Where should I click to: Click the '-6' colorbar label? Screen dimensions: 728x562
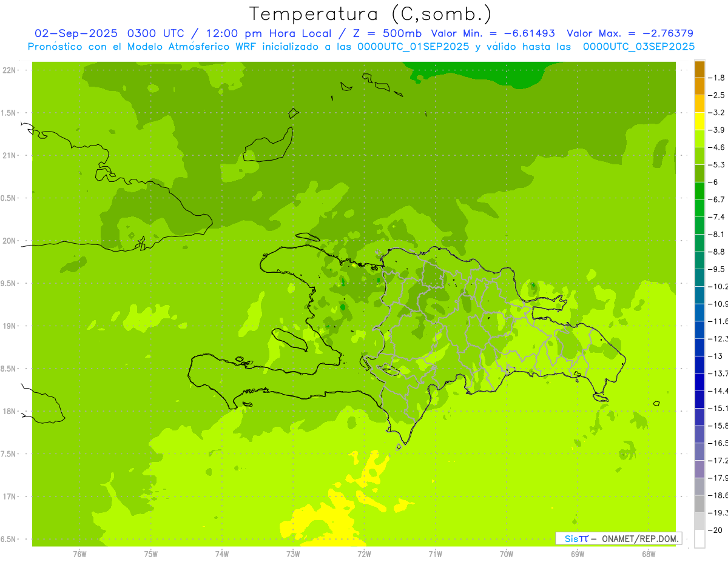tap(713, 182)
